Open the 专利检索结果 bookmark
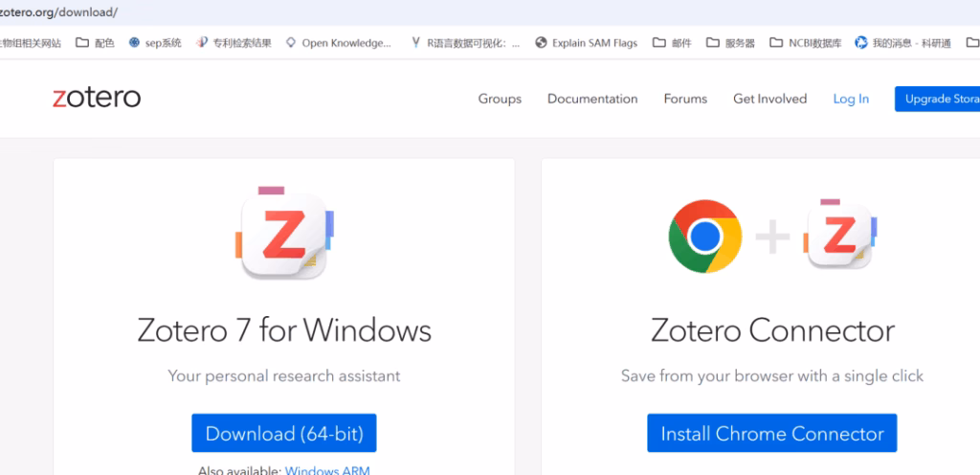This screenshot has height=475, width=980. point(234,43)
